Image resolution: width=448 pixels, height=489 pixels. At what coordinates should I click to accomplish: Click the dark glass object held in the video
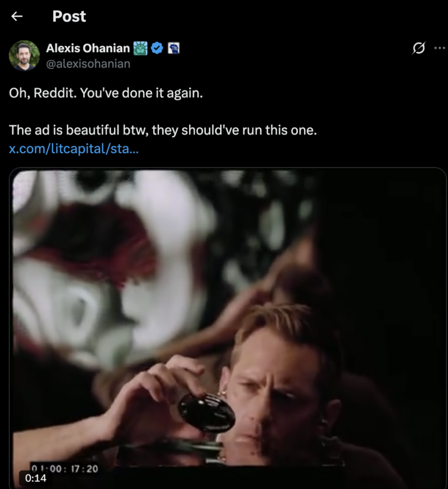point(206,412)
